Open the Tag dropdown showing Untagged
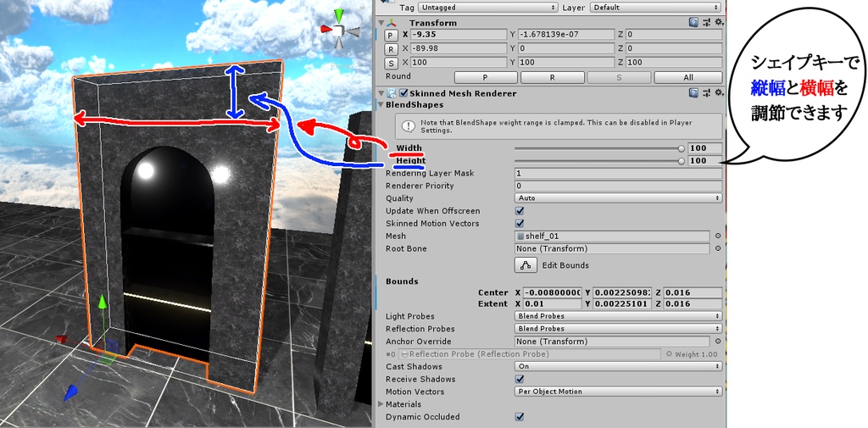Image resolution: width=868 pixels, height=428 pixels. [x=487, y=7]
